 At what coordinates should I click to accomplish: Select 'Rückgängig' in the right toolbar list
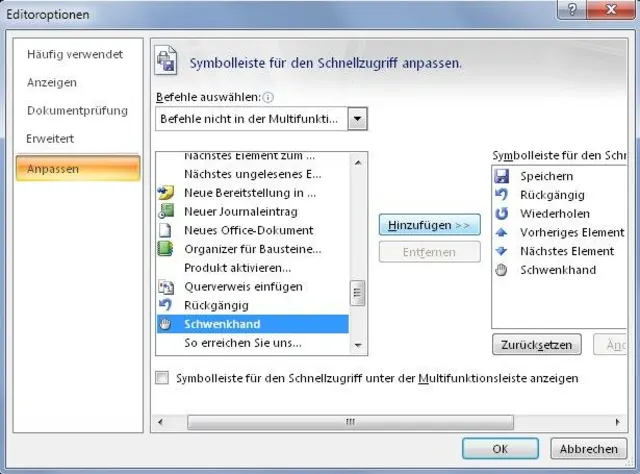pos(560,195)
